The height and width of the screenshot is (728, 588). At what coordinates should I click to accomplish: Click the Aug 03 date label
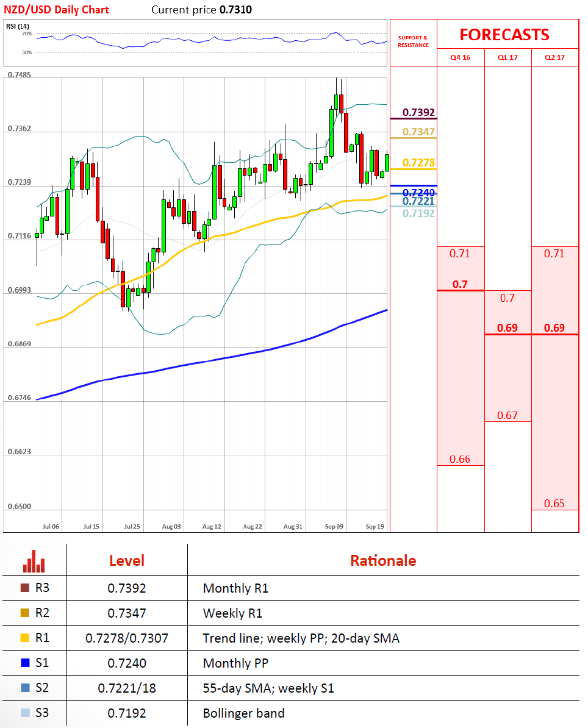point(172,527)
